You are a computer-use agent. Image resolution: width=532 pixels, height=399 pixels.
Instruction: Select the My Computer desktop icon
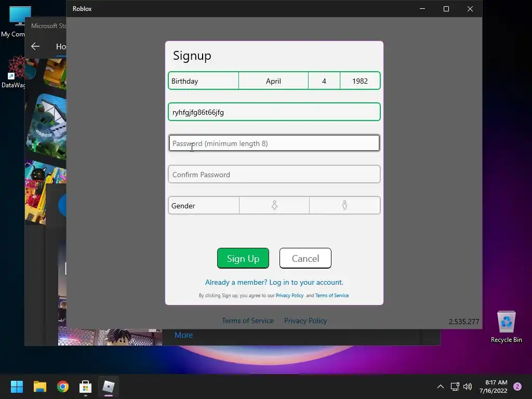coord(14,21)
